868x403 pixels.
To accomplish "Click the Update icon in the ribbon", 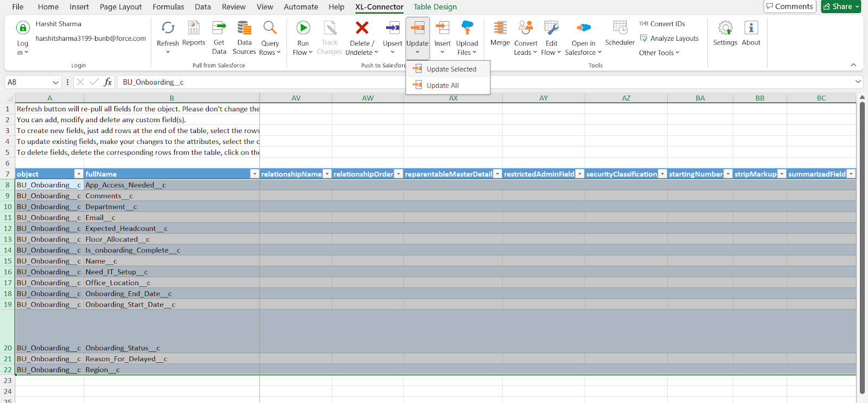I will click(x=417, y=28).
